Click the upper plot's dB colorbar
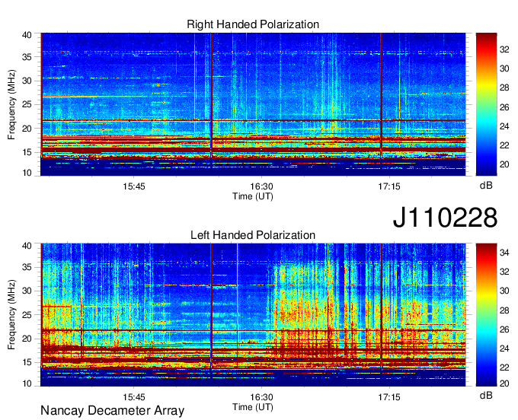The width and height of the screenshot is (518, 420). click(x=486, y=104)
